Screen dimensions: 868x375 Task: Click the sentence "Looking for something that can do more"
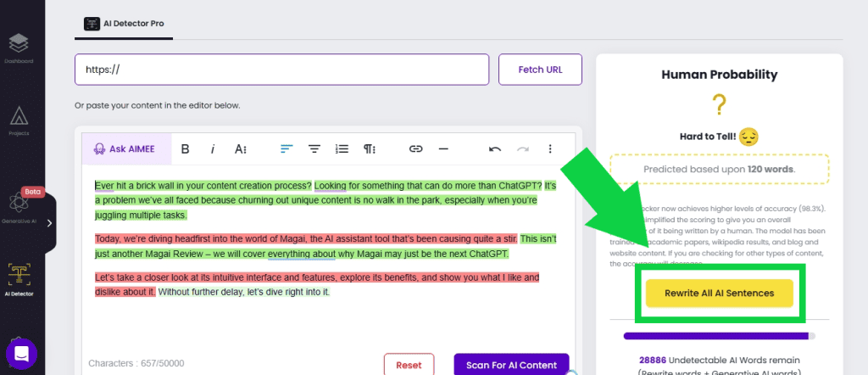(428, 186)
